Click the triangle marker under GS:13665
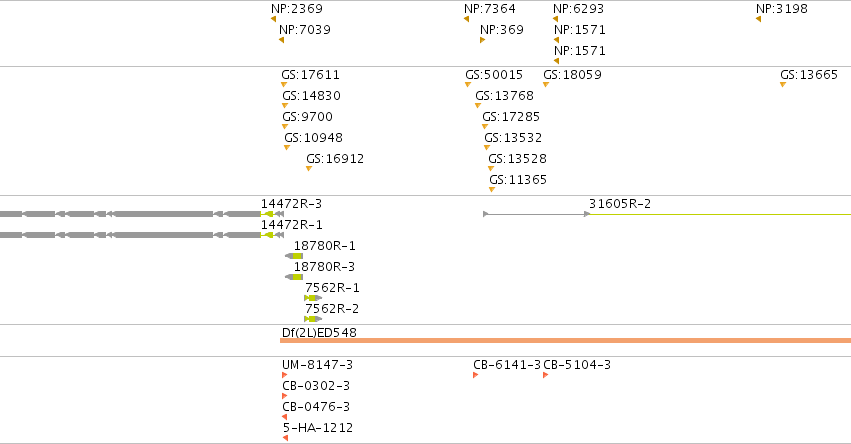 (783, 85)
